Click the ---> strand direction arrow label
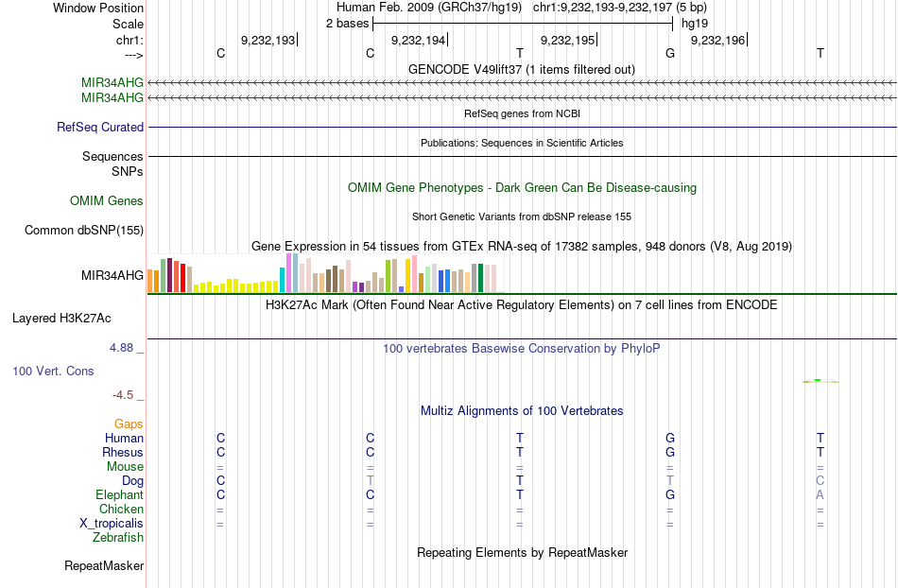Image resolution: width=898 pixels, height=588 pixels. (133, 55)
